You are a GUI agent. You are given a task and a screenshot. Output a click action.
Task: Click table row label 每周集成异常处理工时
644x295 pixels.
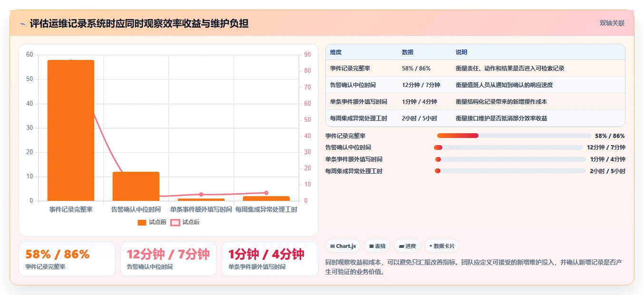pos(359,118)
